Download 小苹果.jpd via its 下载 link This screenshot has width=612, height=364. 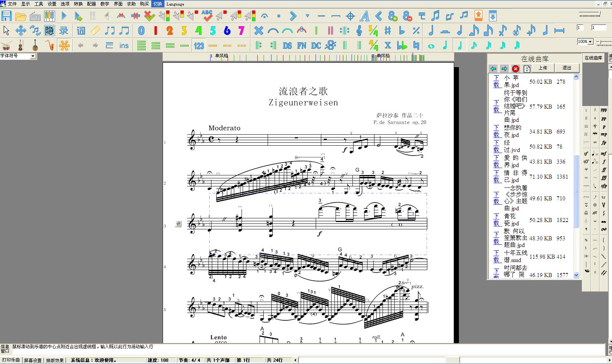(x=496, y=81)
